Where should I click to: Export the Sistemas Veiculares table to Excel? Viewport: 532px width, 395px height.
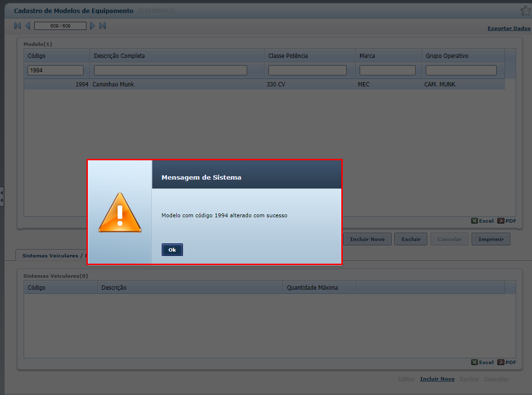pos(482,362)
